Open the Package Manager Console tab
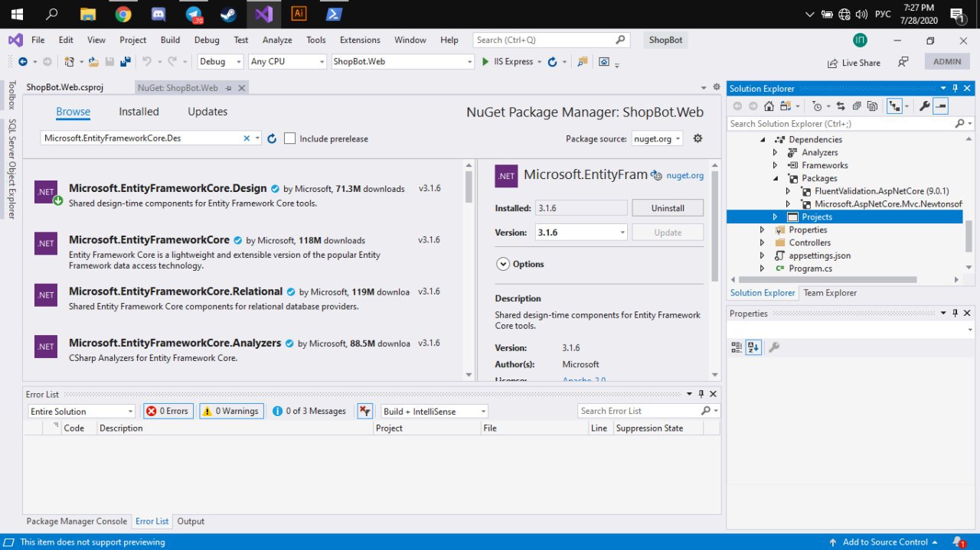 click(x=77, y=521)
